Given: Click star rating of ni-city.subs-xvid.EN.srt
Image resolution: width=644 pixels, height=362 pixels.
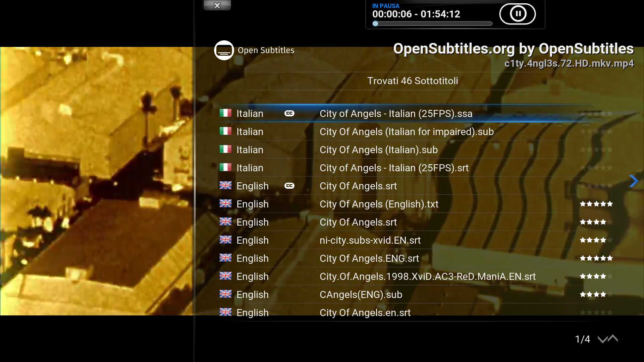Looking at the screenshot, I should [x=596, y=240].
